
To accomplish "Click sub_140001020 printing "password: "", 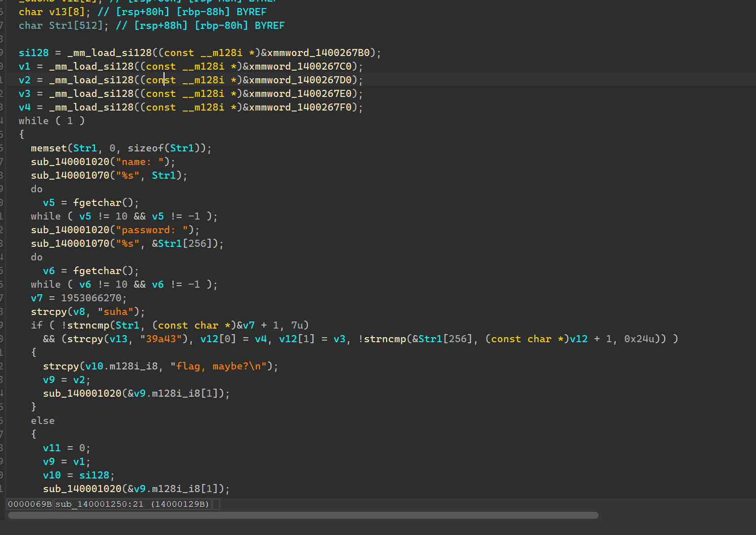I will 70,230.
